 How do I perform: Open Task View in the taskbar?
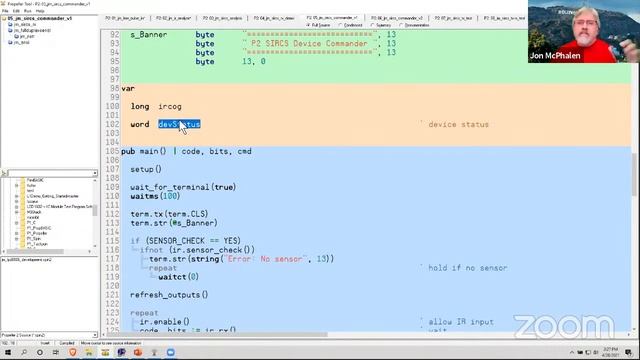click(x=56, y=352)
